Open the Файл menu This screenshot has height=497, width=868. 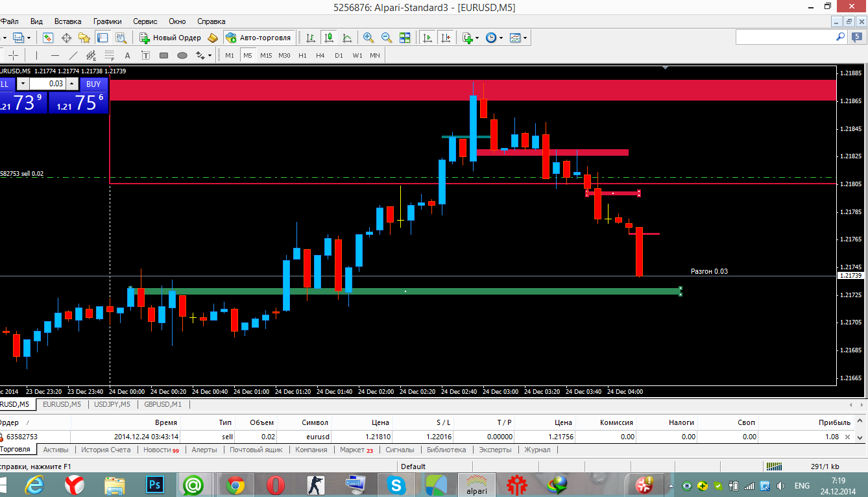point(9,21)
